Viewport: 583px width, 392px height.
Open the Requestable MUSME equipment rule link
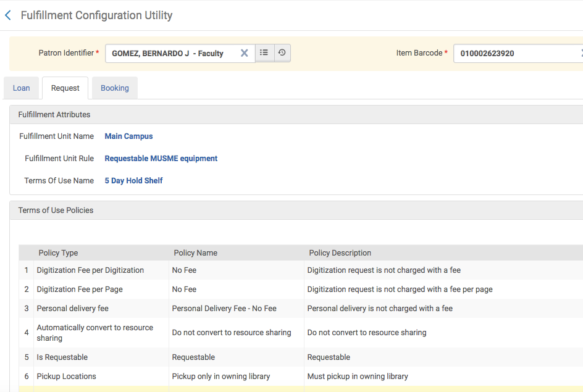tap(161, 159)
